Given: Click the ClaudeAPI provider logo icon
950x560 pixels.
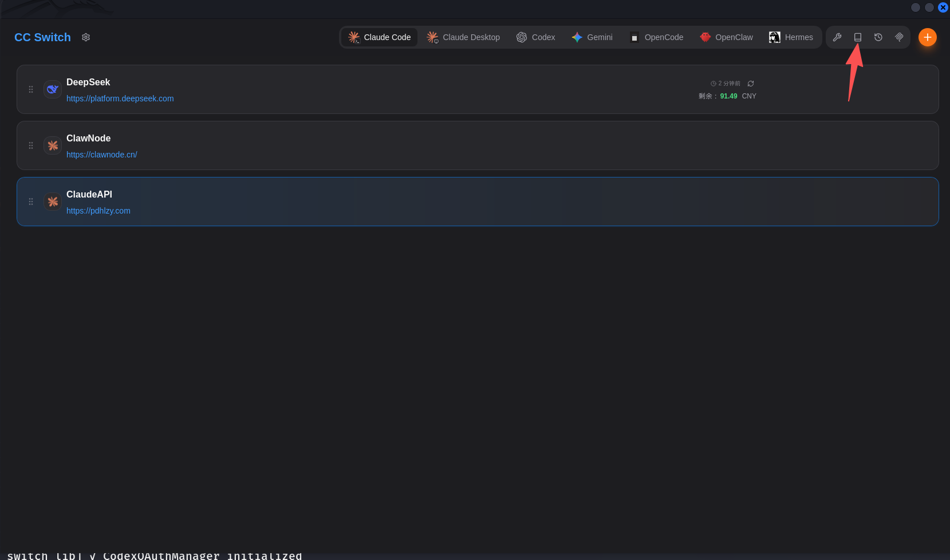Looking at the screenshot, I should [53, 202].
